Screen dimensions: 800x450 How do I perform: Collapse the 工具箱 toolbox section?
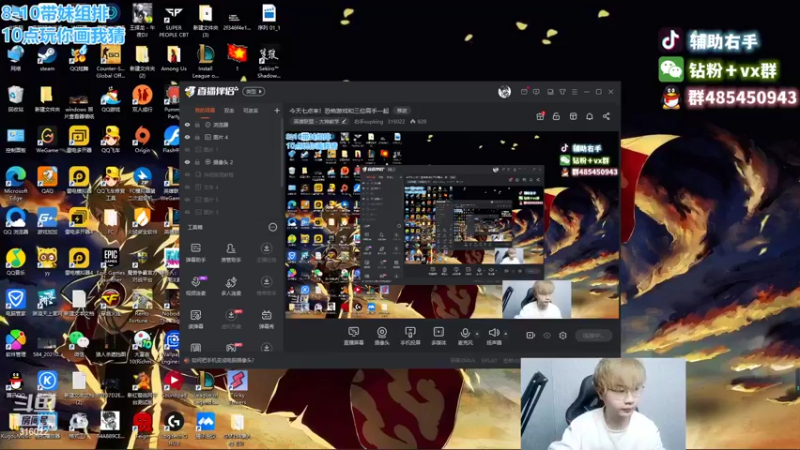273,227
